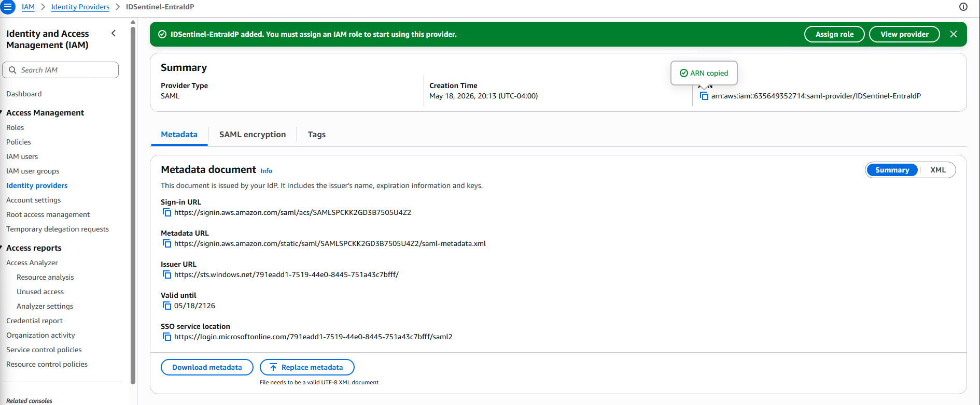Click Download metadata button
Screen dimensions: 980x405
coord(207,367)
